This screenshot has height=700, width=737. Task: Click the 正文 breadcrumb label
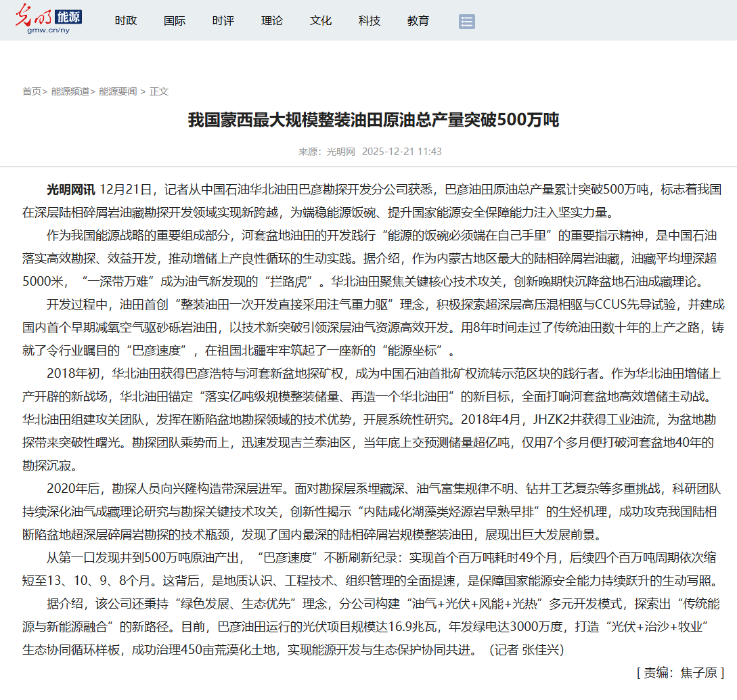[159, 91]
